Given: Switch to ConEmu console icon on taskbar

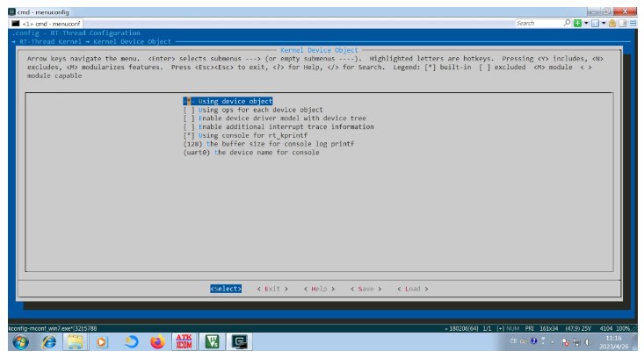Looking at the screenshot, I should [240, 341].
